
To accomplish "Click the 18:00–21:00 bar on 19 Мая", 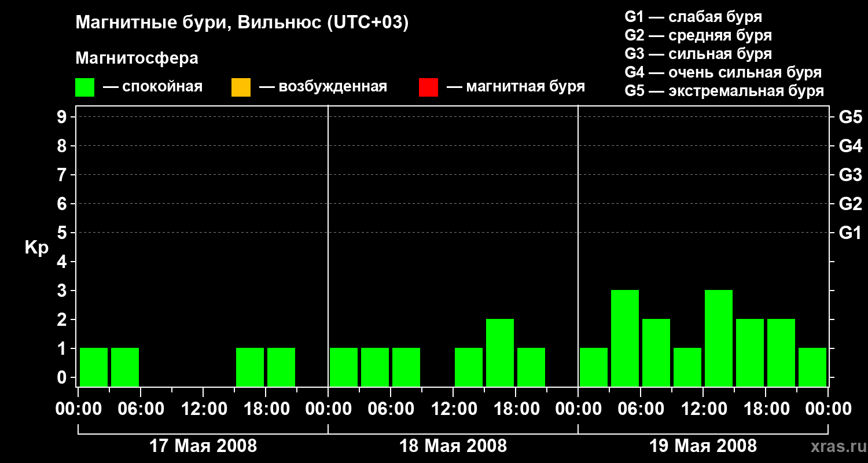I will tap(781, 352).
